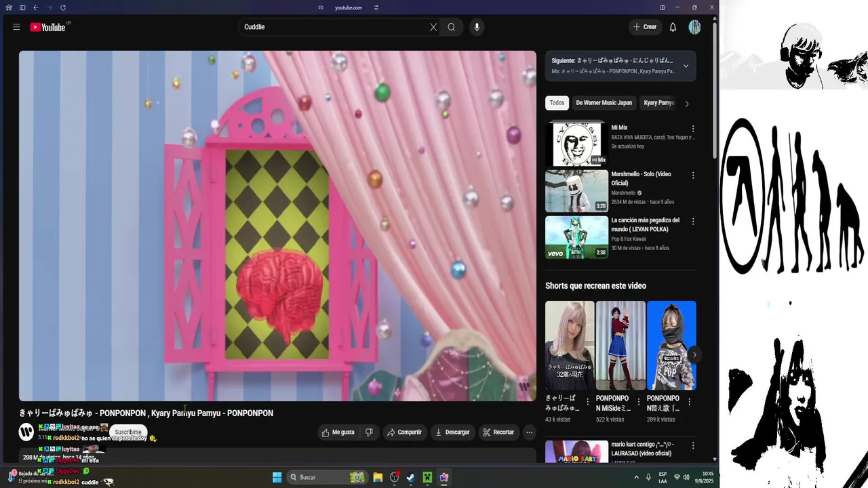Open Marshmello - Solo video title
Screen dimensions: 868x488
pos(641,178)
